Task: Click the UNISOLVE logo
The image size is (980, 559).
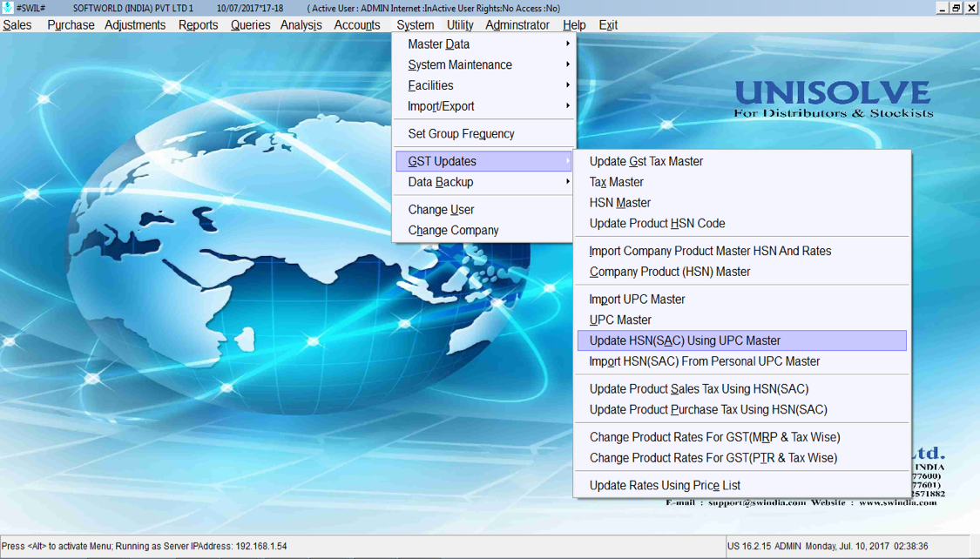Action: [x=833, y=98]
